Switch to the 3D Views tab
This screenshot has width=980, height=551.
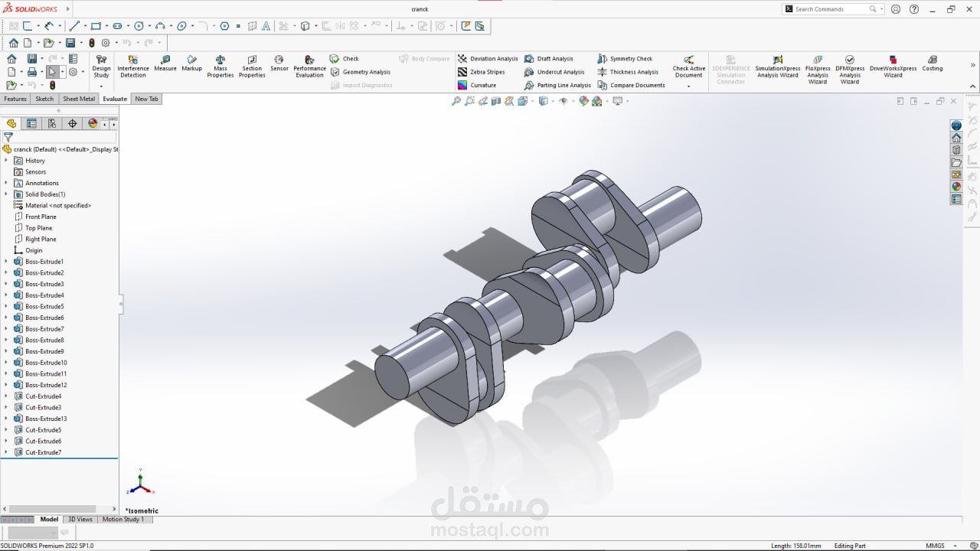(x=80, y=519)
